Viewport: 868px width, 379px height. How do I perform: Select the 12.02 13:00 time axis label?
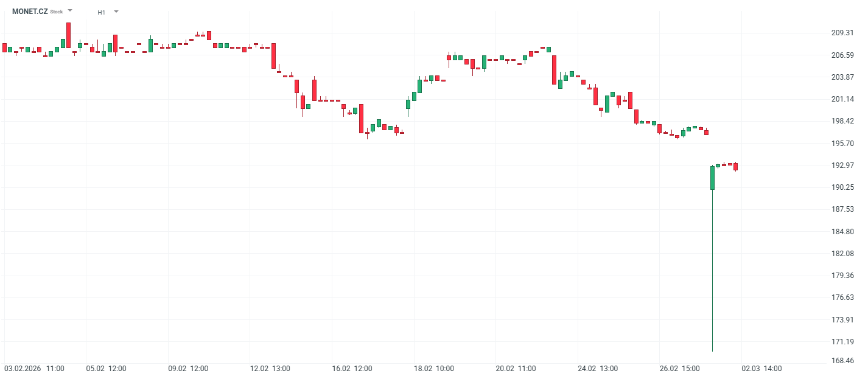[x=271, y=369]
